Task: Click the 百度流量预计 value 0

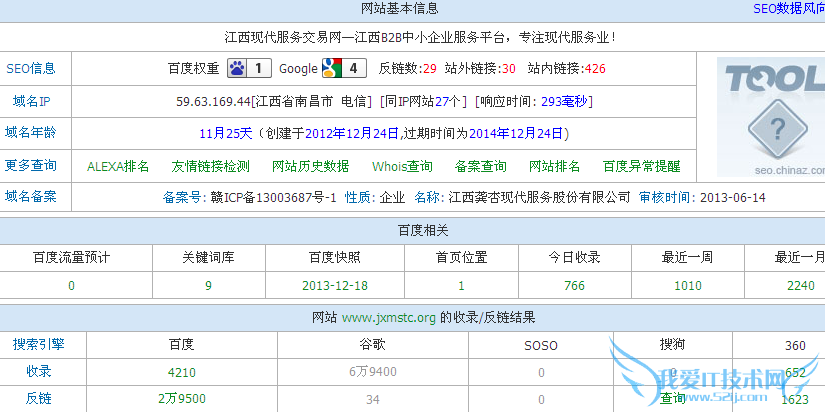Action: coord(72,286)
